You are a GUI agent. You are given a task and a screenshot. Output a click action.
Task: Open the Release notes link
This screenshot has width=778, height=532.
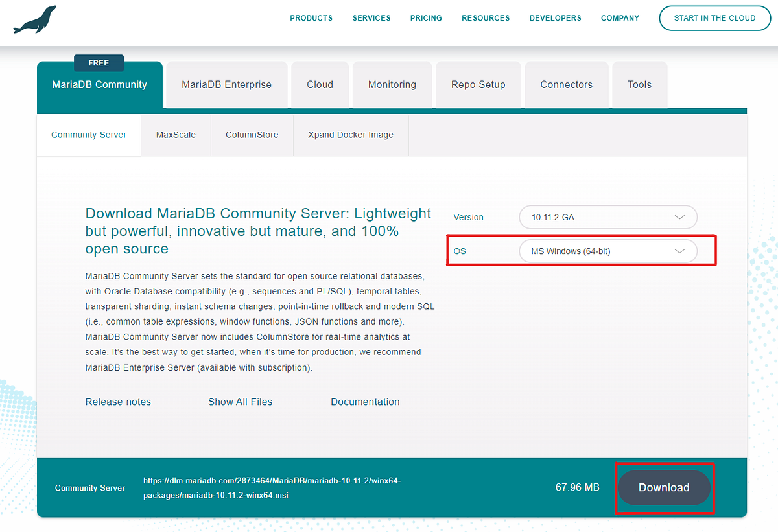[x=118, y=402]
